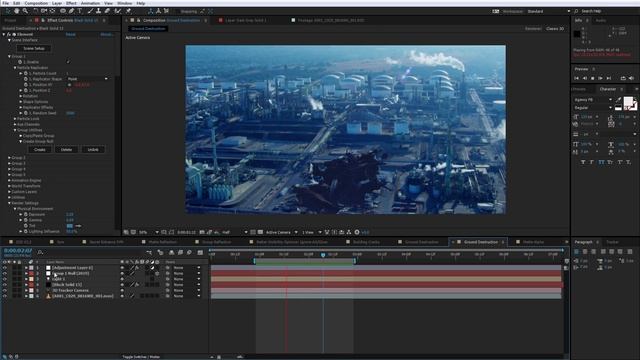The width and height of the screenshot is (640, 360).
Task: Collapse the Particle Replicator section
Action: [15, 68]
